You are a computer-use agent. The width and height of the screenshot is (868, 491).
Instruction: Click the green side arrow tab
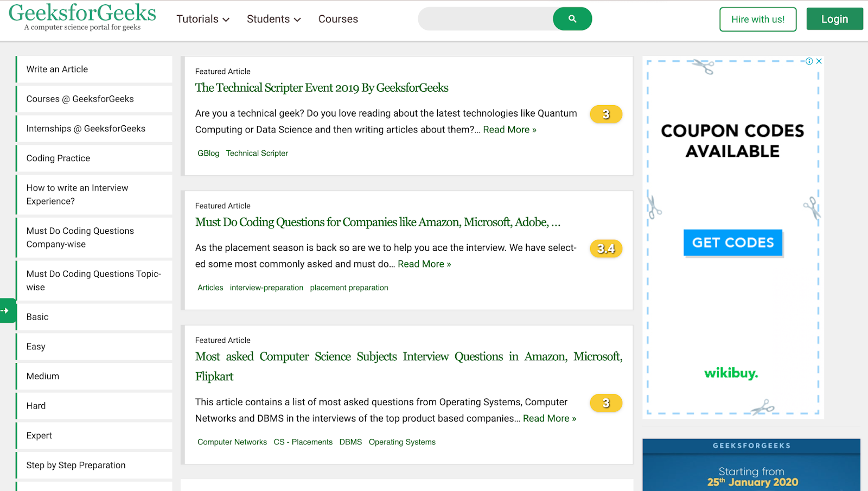point(8,310)
